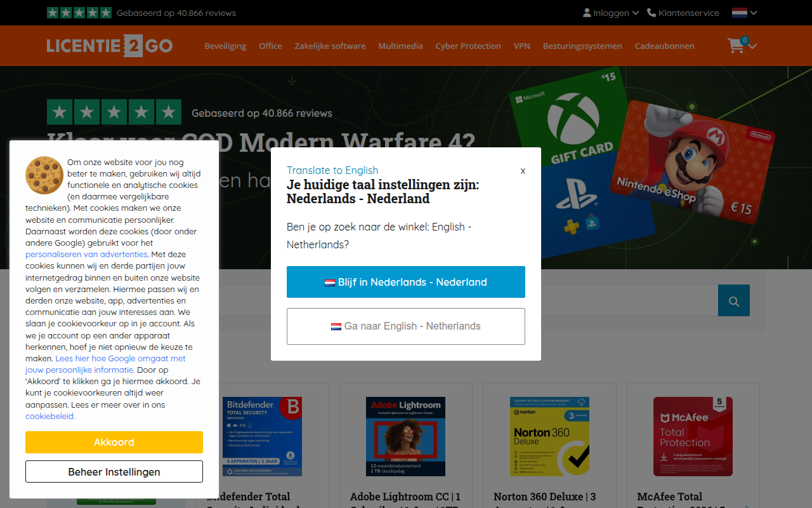The width and height of the screenshot is (812, 508).
Task: Open the VPN menu
Action: [x=522, y=46]
